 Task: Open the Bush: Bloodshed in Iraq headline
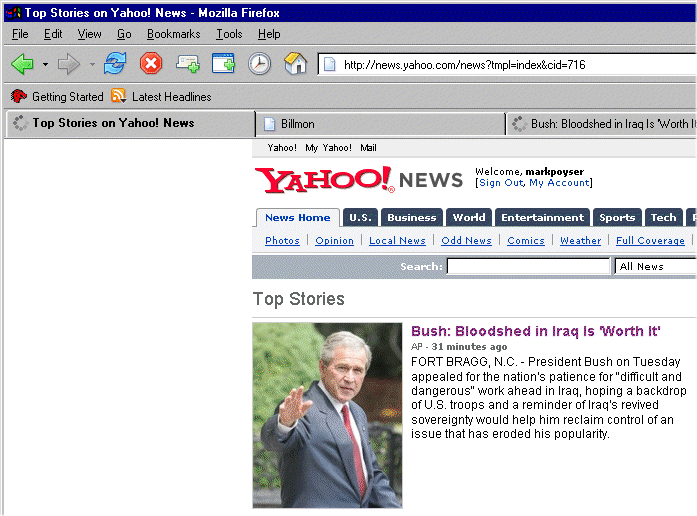pos(536,332)
